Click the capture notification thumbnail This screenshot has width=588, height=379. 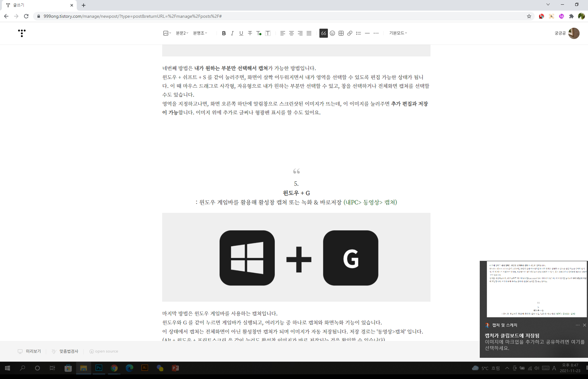[x=537, y=289]
